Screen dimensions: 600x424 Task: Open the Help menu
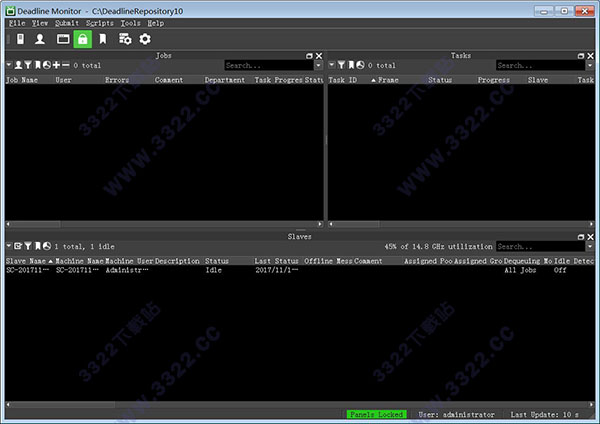coord(155,23)
